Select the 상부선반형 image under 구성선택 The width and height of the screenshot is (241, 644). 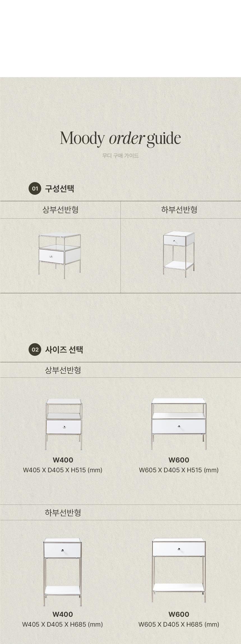point(60,256)
